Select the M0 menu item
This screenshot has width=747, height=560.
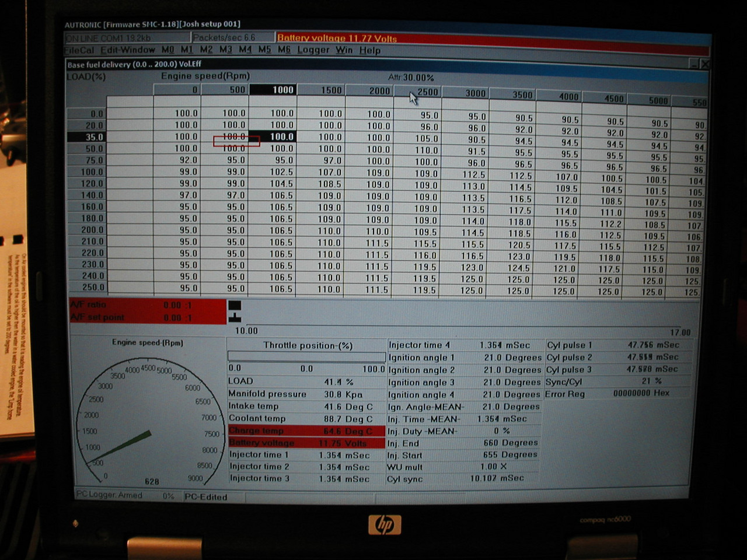pos(167,50)
